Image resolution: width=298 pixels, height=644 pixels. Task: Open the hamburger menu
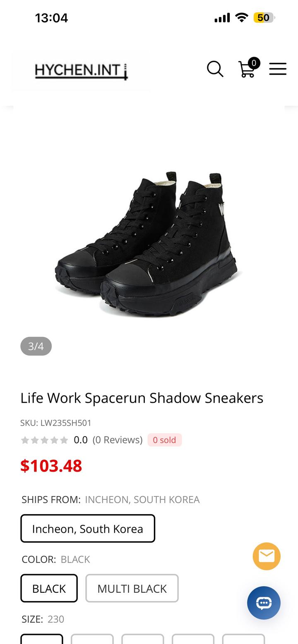pyautogui.click(x=278, y=69)
